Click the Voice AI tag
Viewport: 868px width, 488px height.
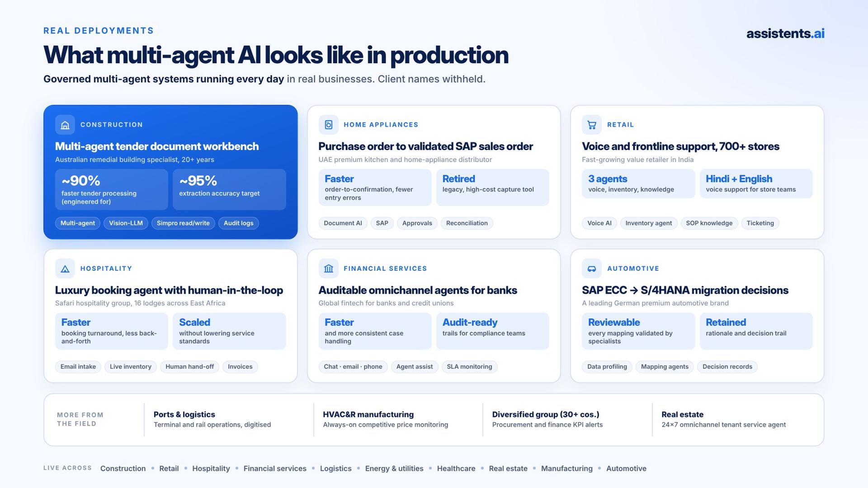pyautogui.click(x=599, y=223)
